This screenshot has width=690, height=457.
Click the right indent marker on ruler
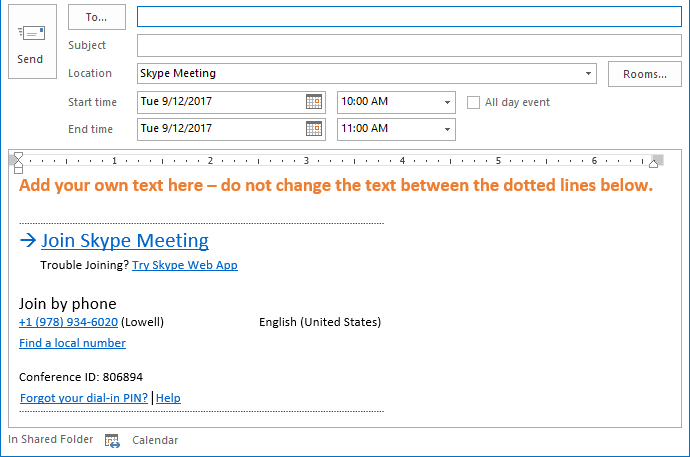click(x=655, y=161)
